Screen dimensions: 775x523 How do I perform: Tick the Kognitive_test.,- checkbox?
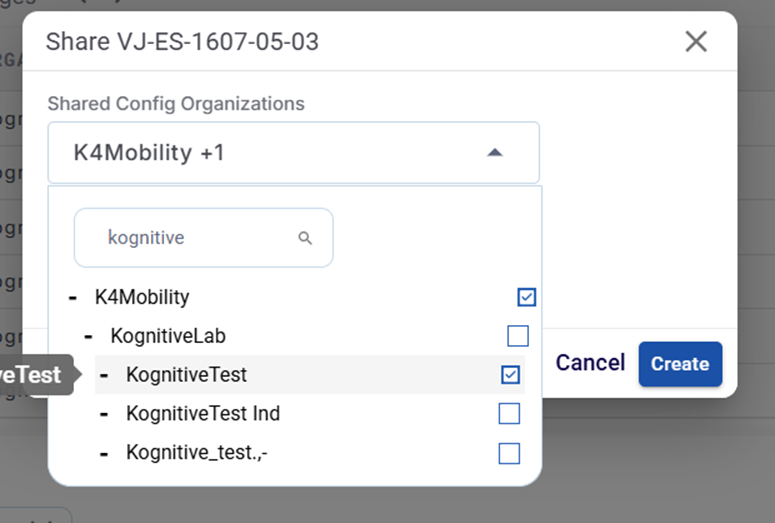(509, 454)
